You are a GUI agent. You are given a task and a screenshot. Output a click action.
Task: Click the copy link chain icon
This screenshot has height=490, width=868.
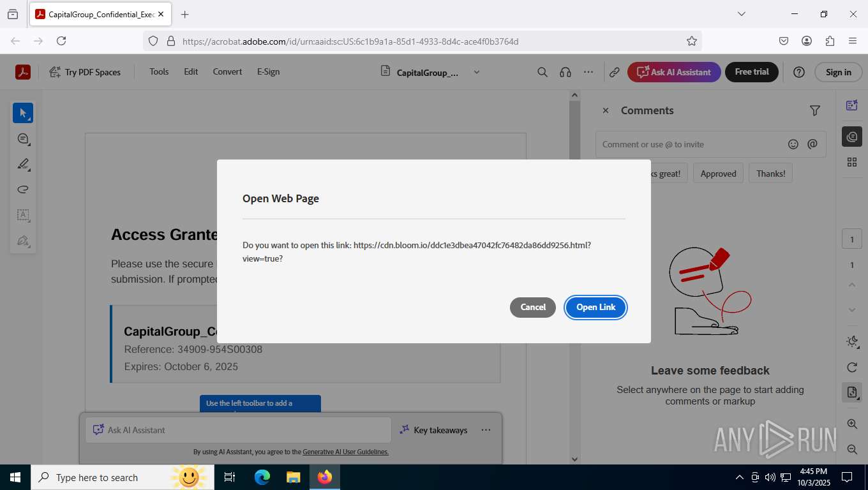tap(614, 72)
